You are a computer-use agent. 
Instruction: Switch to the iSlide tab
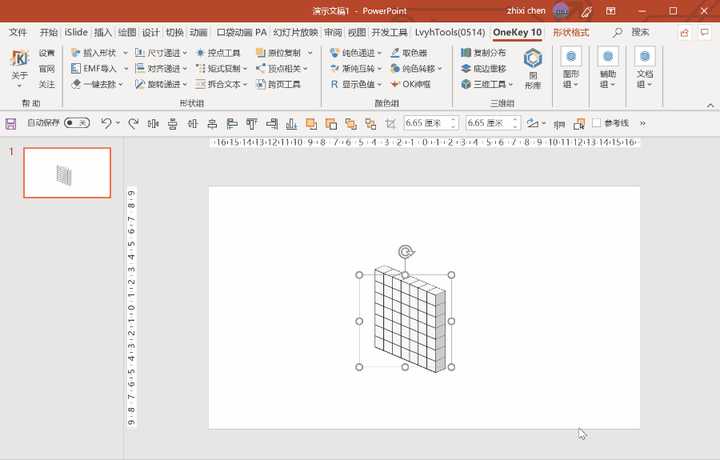pos(76,32)
